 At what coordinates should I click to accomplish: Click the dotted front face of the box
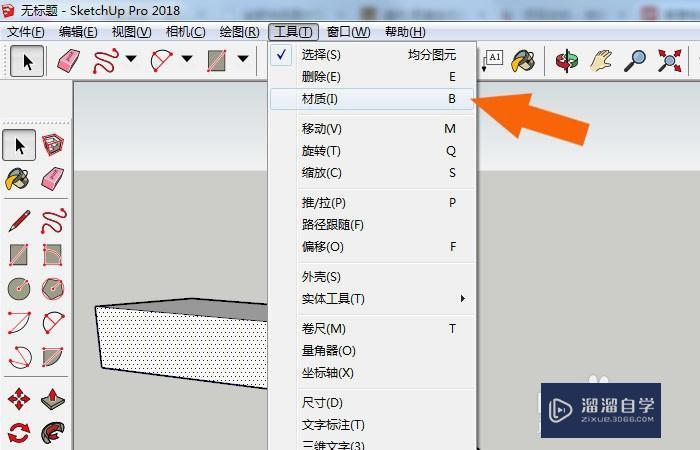pyautogui.click(x=183, y=346)
